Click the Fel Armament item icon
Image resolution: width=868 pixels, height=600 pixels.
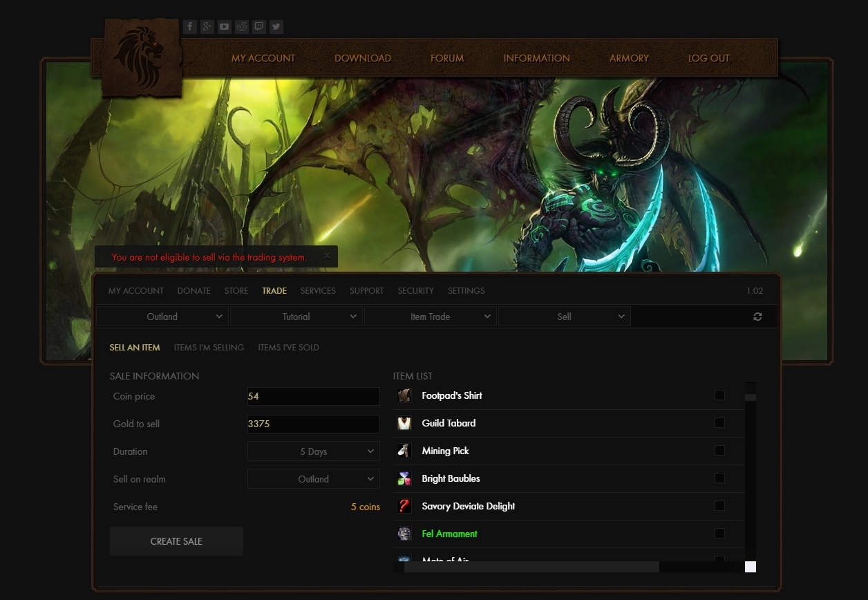pos(404,534)
